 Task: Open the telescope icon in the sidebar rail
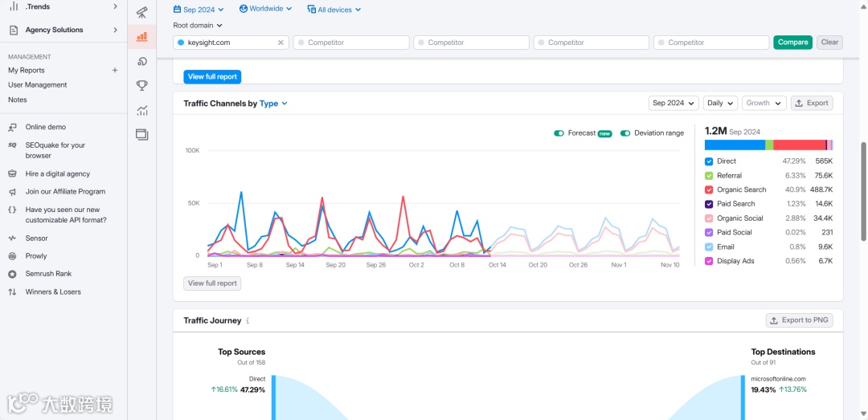point(141,11)
